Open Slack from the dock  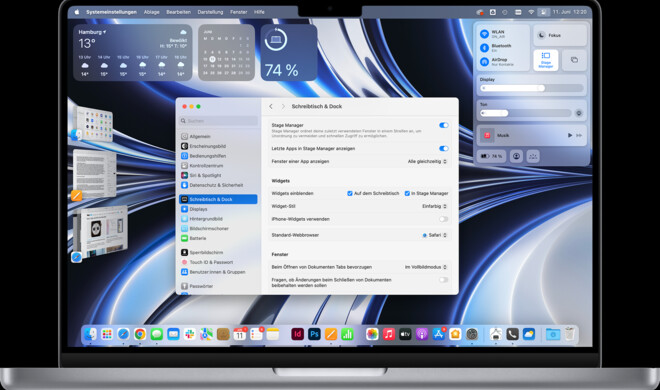[x=190, y=334]
